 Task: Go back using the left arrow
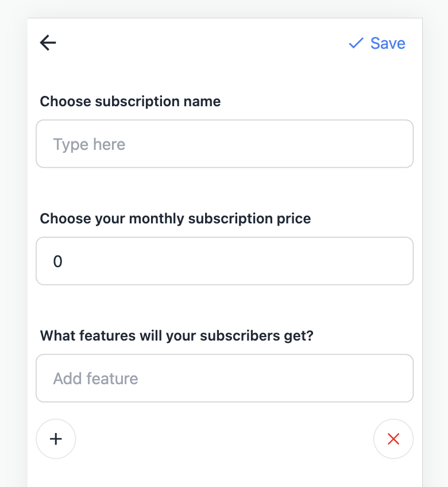point(48,42)
